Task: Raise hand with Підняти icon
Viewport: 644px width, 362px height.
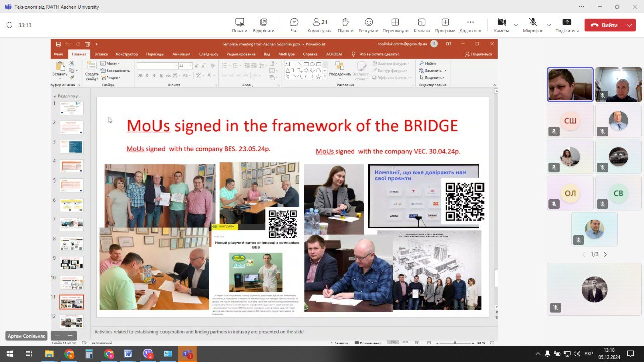Action: (x=345, y=25)
